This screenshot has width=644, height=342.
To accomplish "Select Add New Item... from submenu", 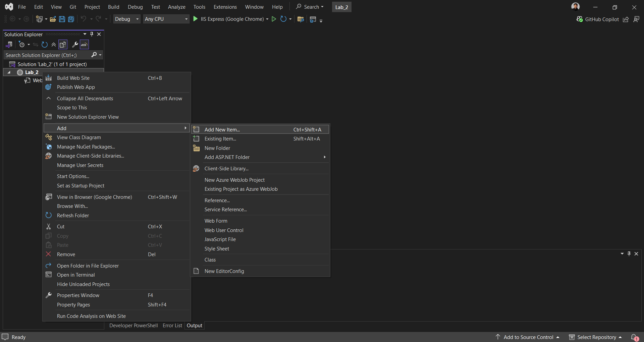I will point(260,130).
